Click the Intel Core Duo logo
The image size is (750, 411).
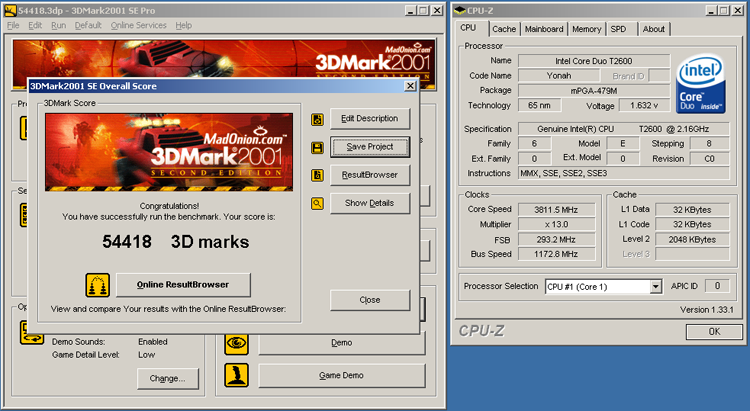click(x=701, y=85)
